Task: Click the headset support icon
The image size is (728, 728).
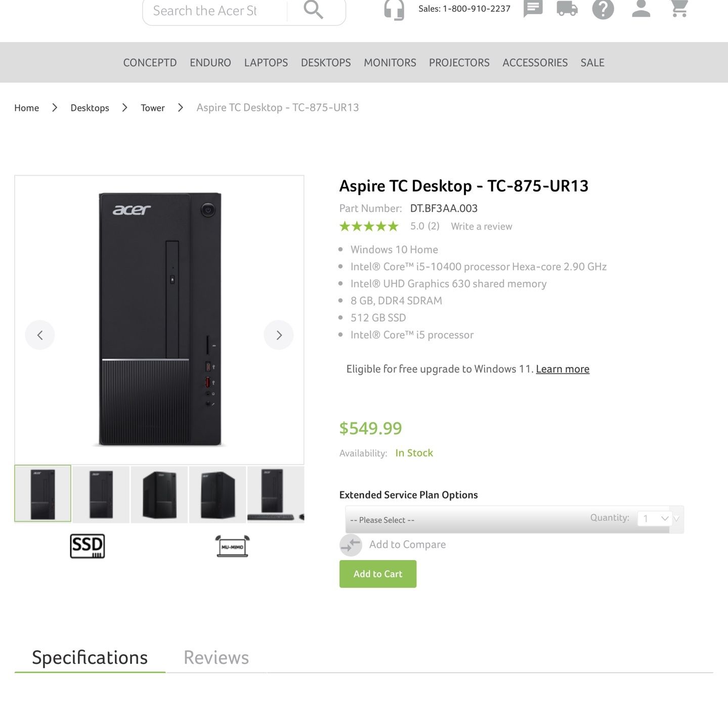Action: click(x=394, y=10)
